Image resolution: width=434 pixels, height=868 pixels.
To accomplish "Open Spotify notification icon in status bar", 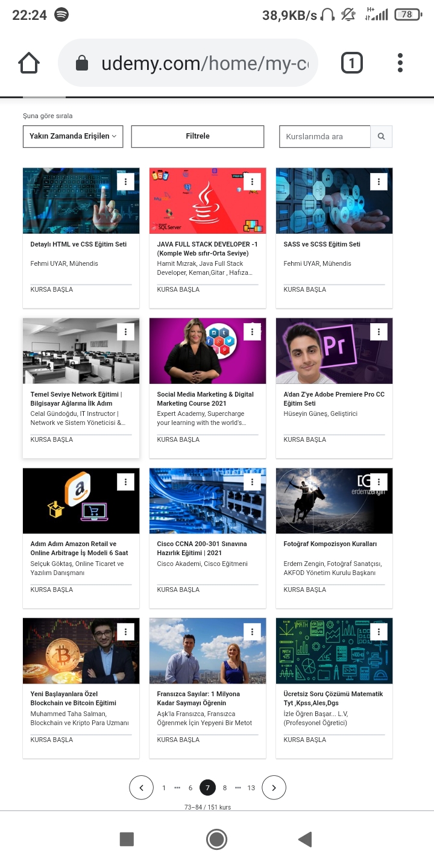I will pos(61,14).
